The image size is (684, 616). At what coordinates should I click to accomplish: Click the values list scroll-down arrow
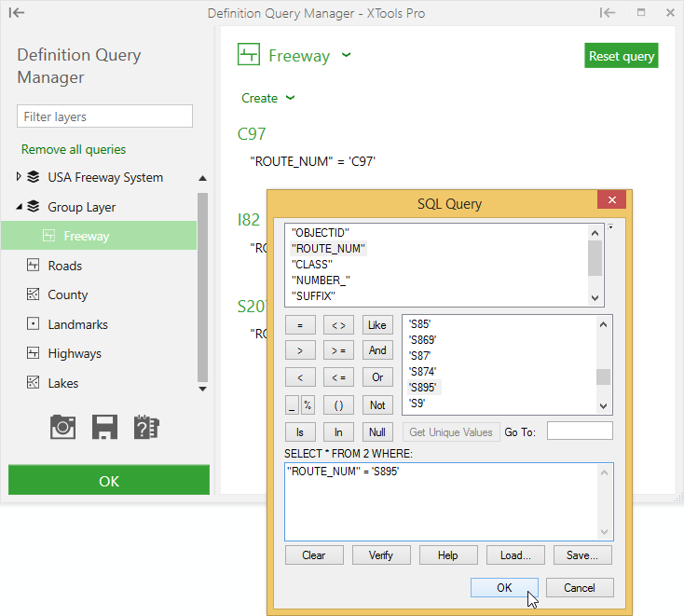(603, 406)
